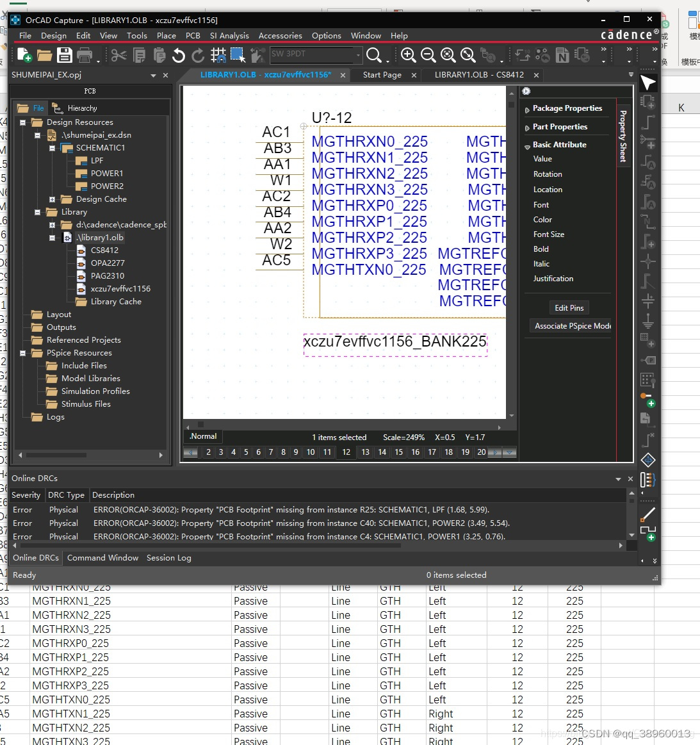Expand Package Properties section

(x=526, y=110)
